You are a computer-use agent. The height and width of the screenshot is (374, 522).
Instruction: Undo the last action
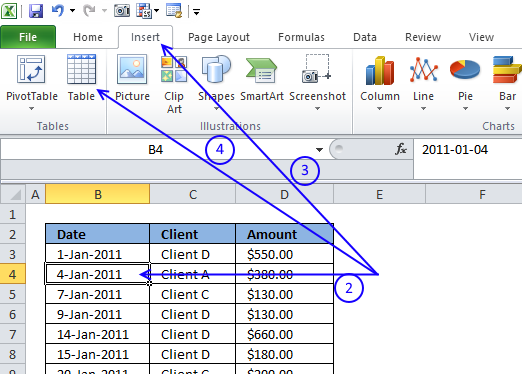(x=58, y=11)
